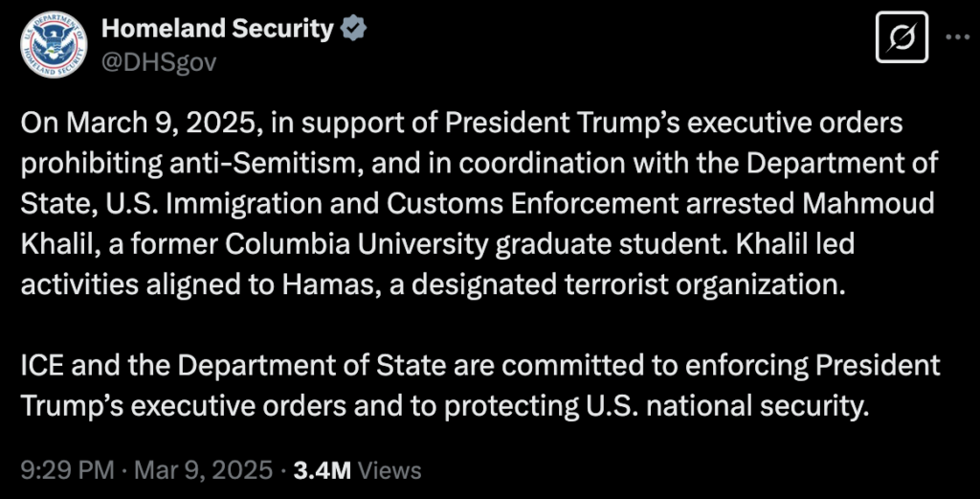Viewport: 980px width, 499px height.
Task: Click "ICE" at the second paragraph start
Action: pyautogui.click(x=44, y=366)
